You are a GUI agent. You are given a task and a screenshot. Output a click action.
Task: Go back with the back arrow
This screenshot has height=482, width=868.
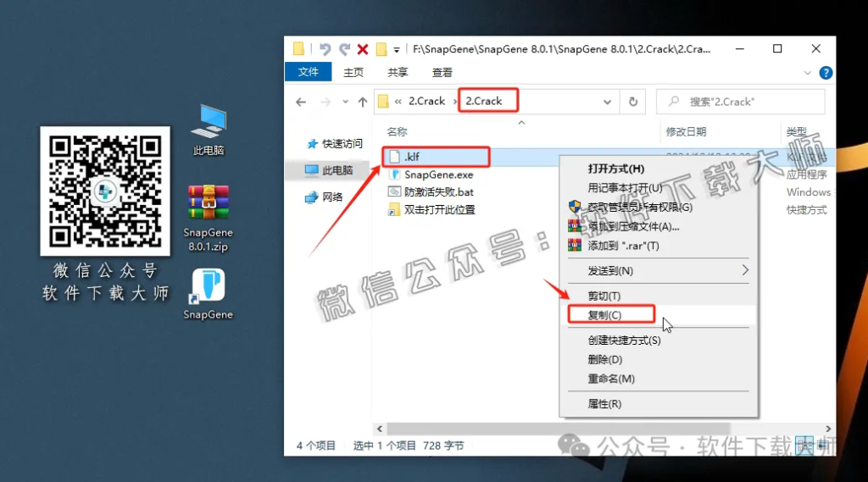301,102
